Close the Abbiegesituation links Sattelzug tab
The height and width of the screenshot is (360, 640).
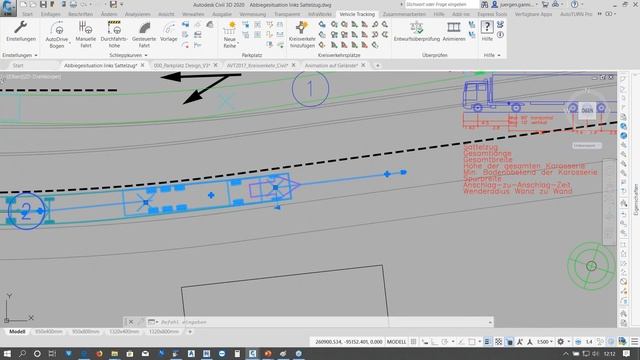(142, 65)
